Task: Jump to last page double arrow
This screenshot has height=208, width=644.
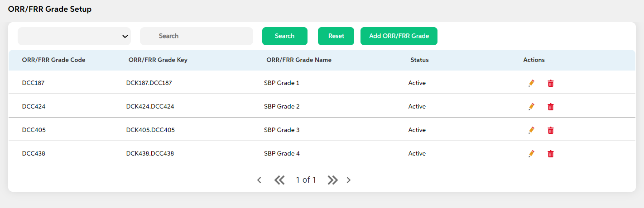Action: (x=333, y=180)
